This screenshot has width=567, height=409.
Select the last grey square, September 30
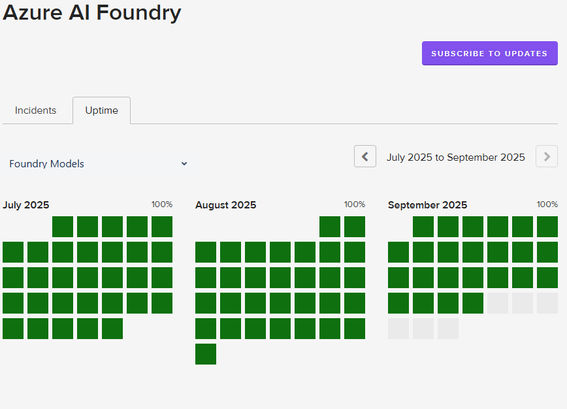[448, 329]
